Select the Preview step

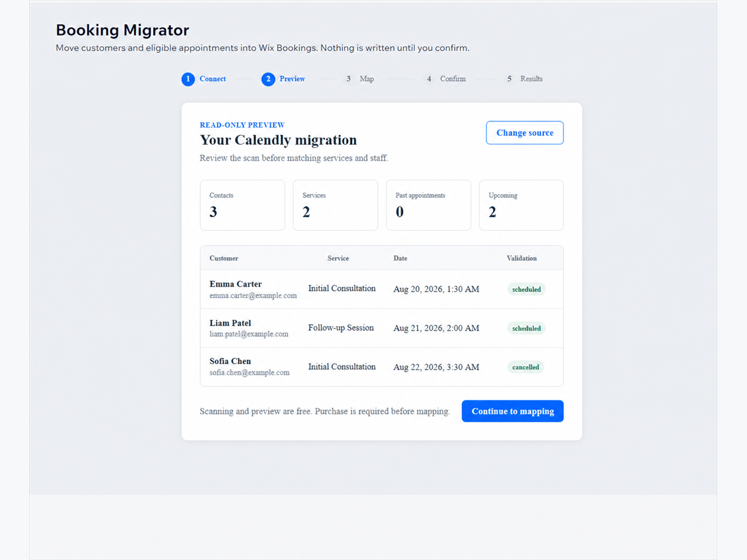tap(284, 79)
